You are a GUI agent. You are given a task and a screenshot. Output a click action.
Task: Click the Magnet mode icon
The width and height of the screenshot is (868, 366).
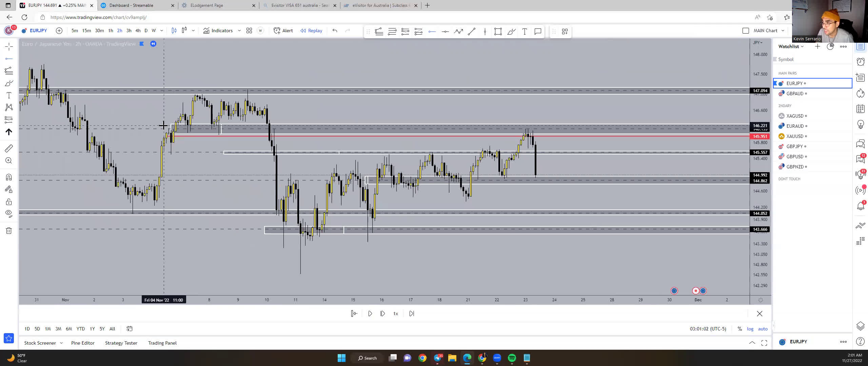click(x=9, y=177)
